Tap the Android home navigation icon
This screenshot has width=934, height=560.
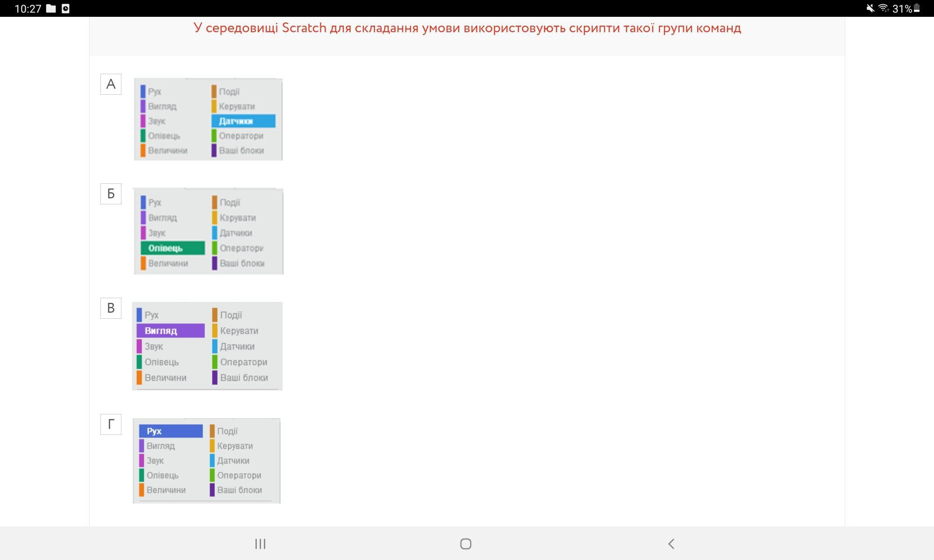[466, 544]
